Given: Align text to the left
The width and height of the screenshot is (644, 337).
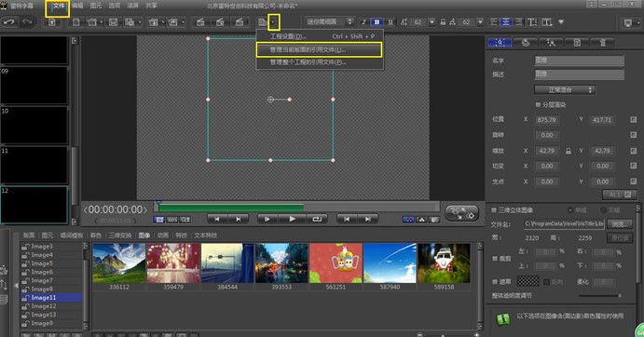Looking at the screenshot, I should point(494,22).
